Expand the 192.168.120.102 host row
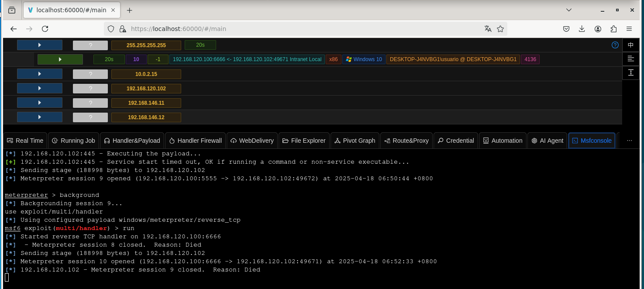The width and height of the screenshot is (644, 289). click(x=40, y=88)
